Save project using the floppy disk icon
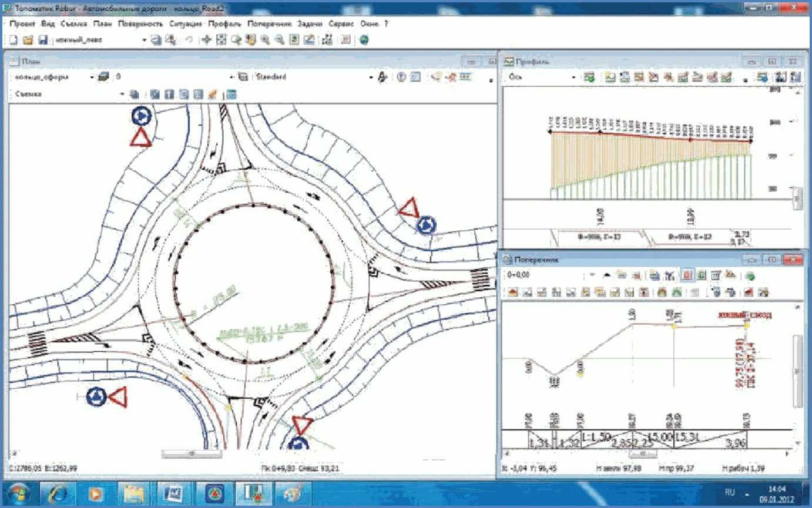 (x=42, y=40)
